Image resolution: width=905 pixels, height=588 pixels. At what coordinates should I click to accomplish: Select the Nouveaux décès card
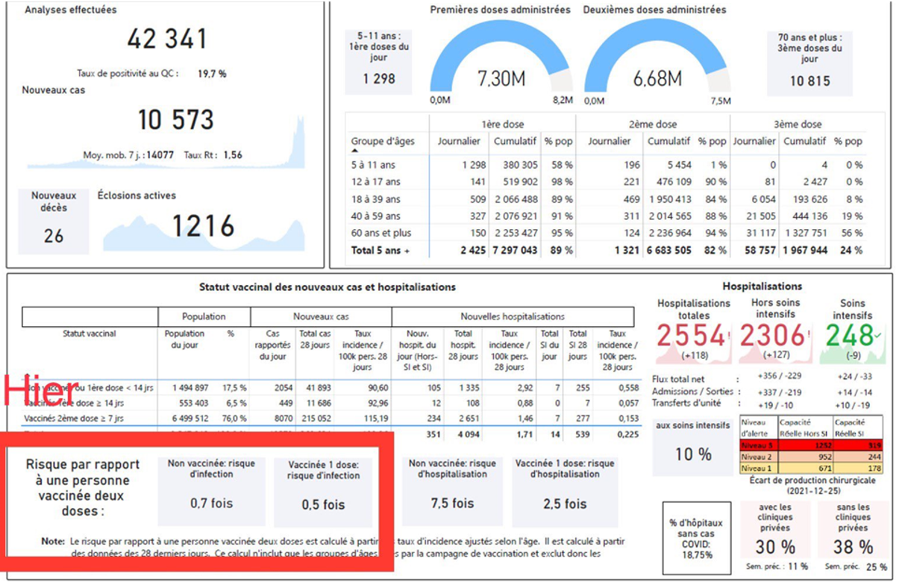[x=54, y=221]
